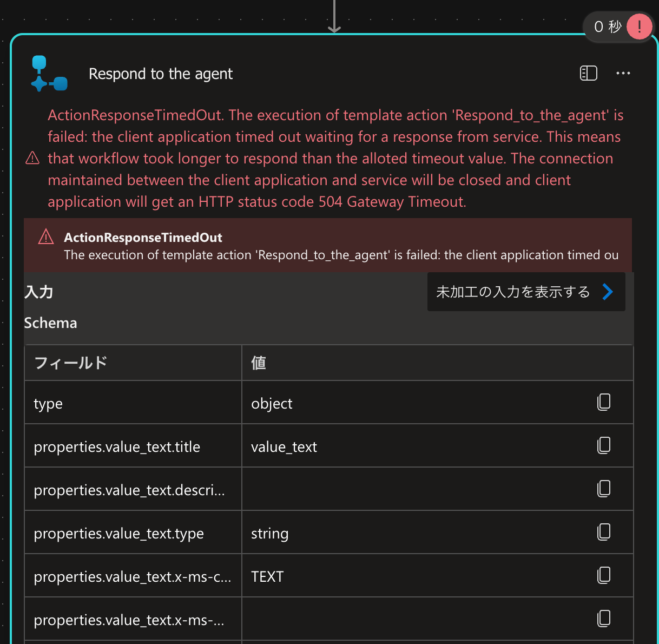
Task: Click the 0 秒 duration label
Action: [x=607, y=27]
